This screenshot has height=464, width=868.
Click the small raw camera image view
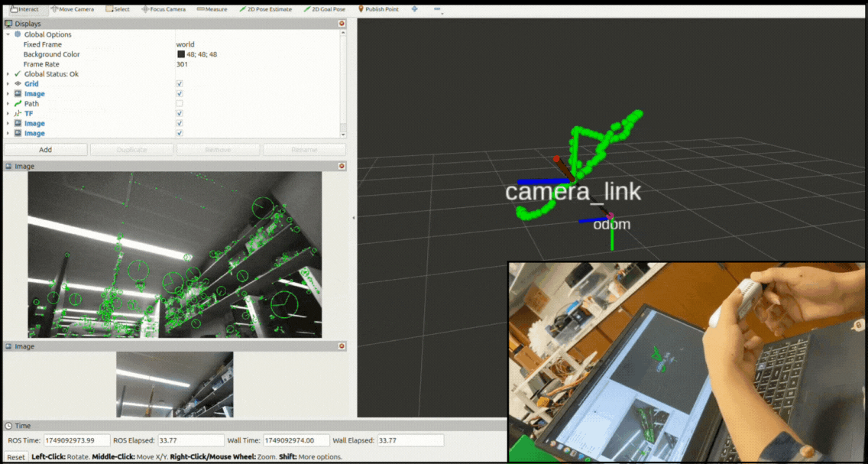pyautogui.click(x=174, y=385)
